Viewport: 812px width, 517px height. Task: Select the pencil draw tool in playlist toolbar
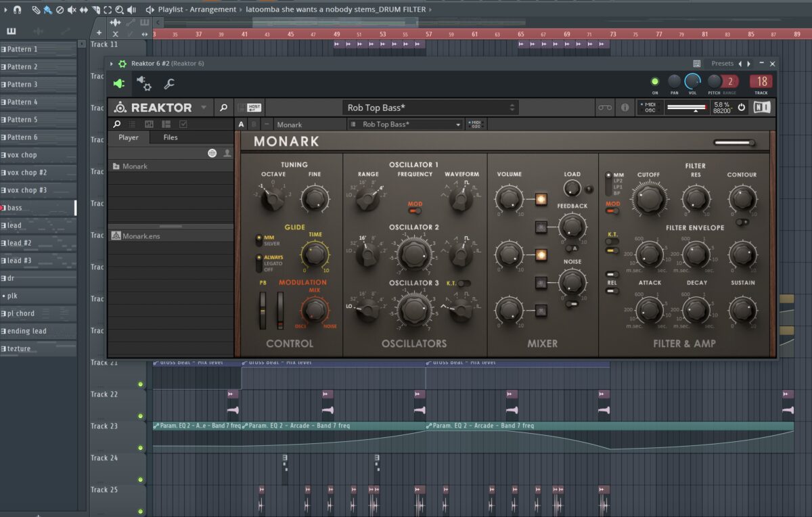click(36, 9)
